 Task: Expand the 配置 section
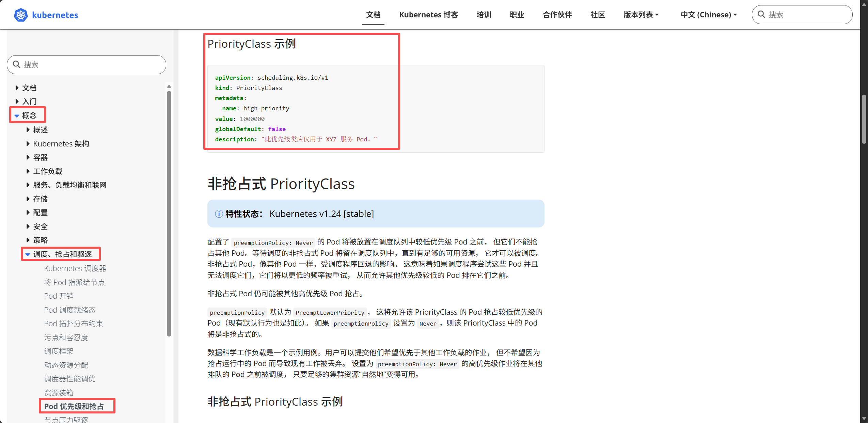pos(28,213)
